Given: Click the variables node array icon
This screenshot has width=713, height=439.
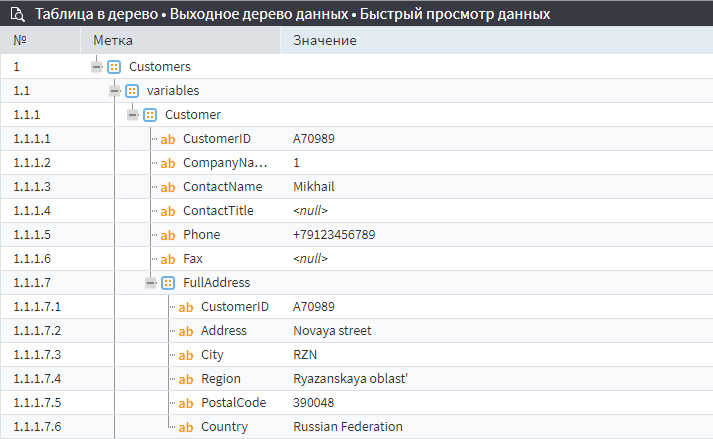Looking at the screenshot, I should pos(132,91).
